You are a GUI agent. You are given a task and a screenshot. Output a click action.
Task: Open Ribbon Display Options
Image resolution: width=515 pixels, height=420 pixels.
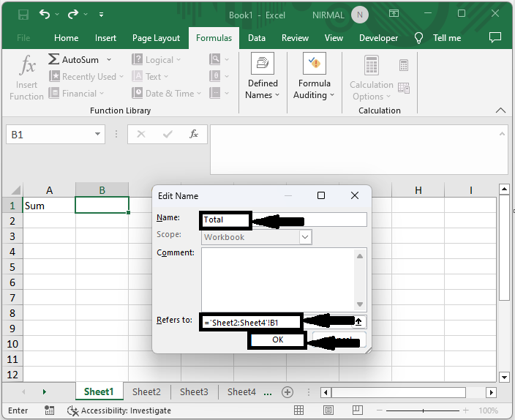click(x=394, y=13)
